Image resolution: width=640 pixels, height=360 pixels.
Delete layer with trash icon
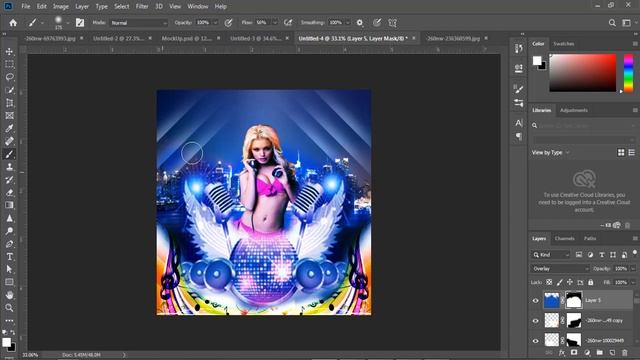click(624, 353)
